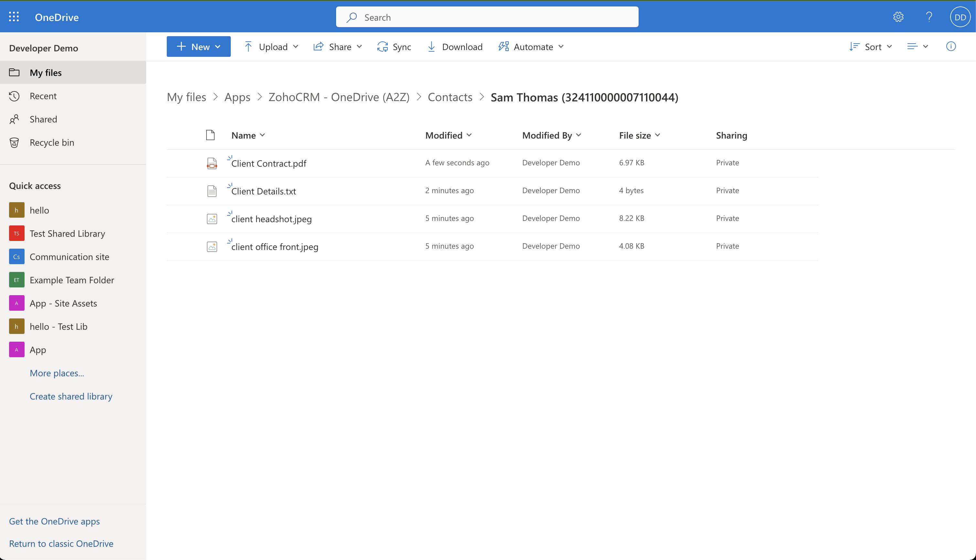Expand the Automate dropdown
The width and height of the screenshot is (976, 560).
coord(531,47)
